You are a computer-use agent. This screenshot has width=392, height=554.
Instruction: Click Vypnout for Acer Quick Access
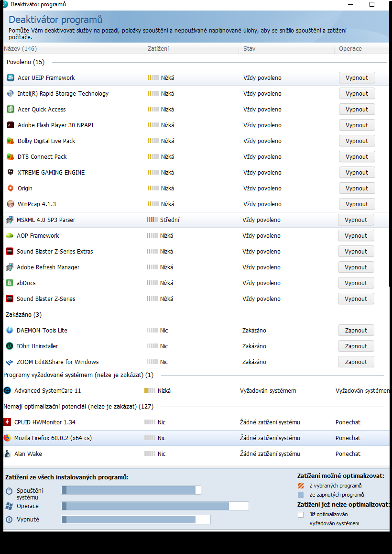coord(357,109)
